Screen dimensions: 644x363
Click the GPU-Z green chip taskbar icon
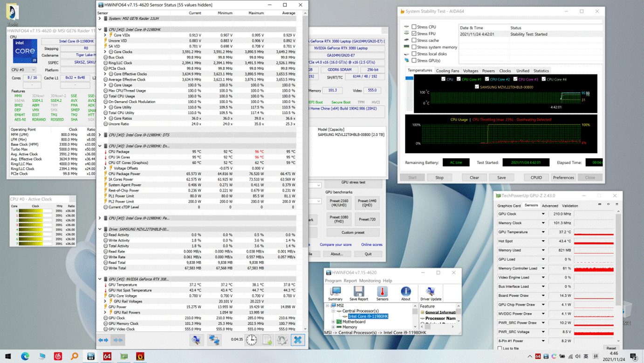[x=124, y=356]
